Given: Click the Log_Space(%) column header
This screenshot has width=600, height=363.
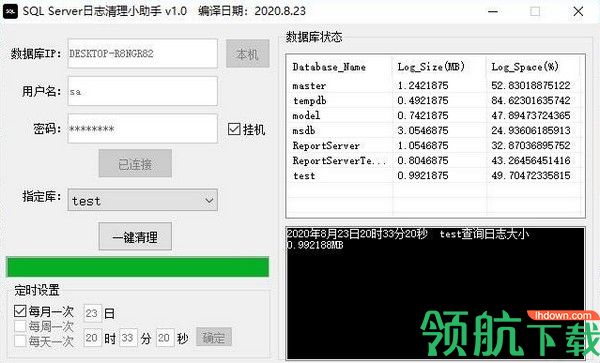Looking at the screenshot, I should point(533,67).
